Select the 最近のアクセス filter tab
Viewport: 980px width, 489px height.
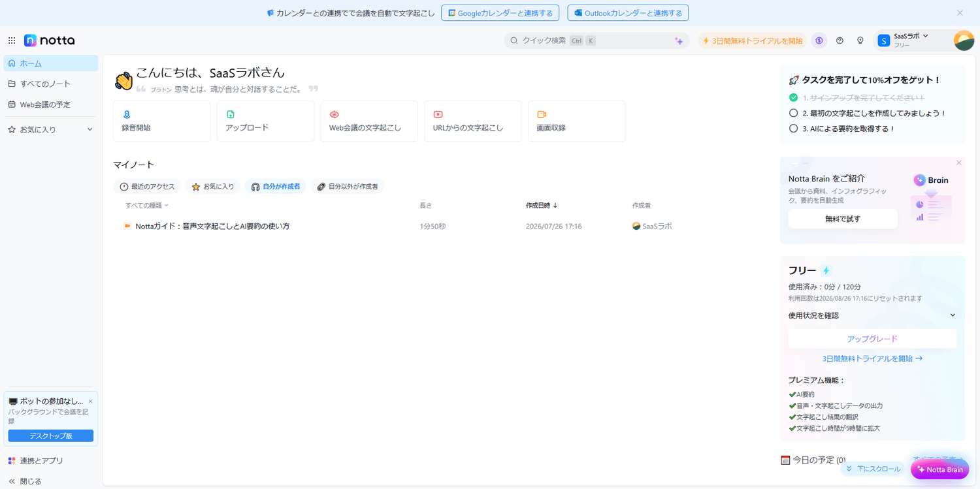click(147, 187)
